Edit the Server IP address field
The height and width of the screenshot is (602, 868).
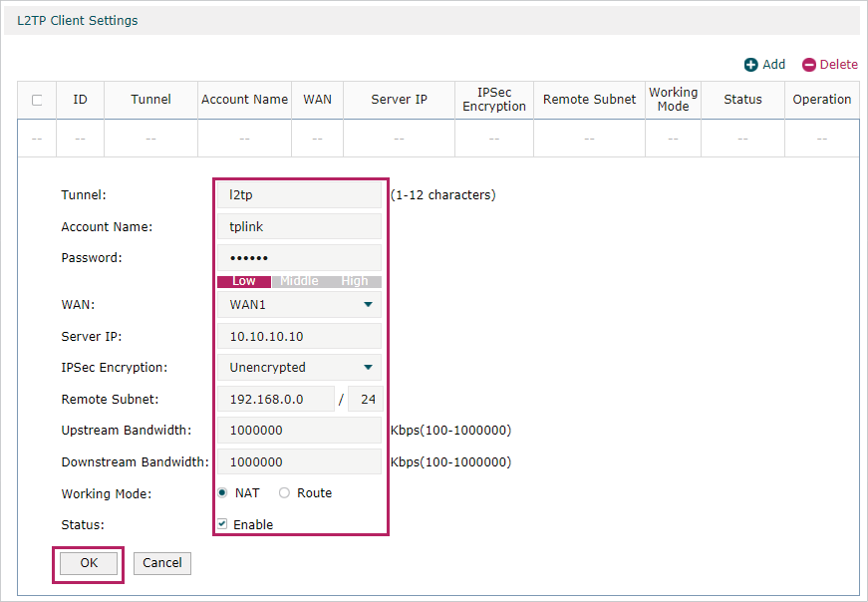(x=299, y=336)
